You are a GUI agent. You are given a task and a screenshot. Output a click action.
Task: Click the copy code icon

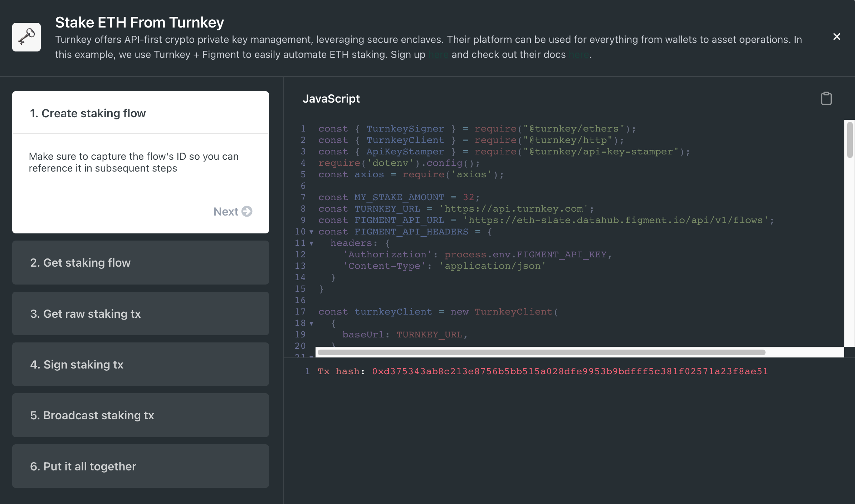[x=826, y=98]
